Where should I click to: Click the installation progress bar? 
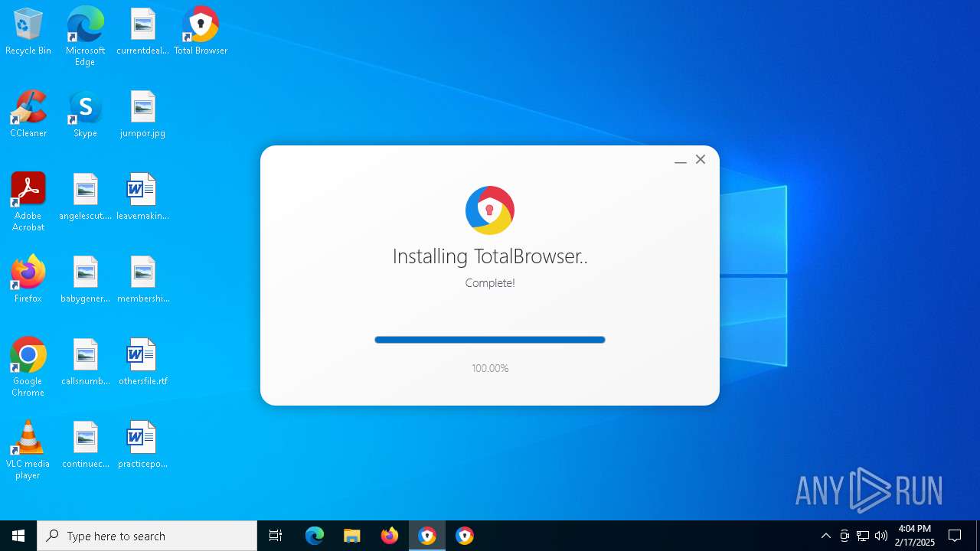(490, 340)
